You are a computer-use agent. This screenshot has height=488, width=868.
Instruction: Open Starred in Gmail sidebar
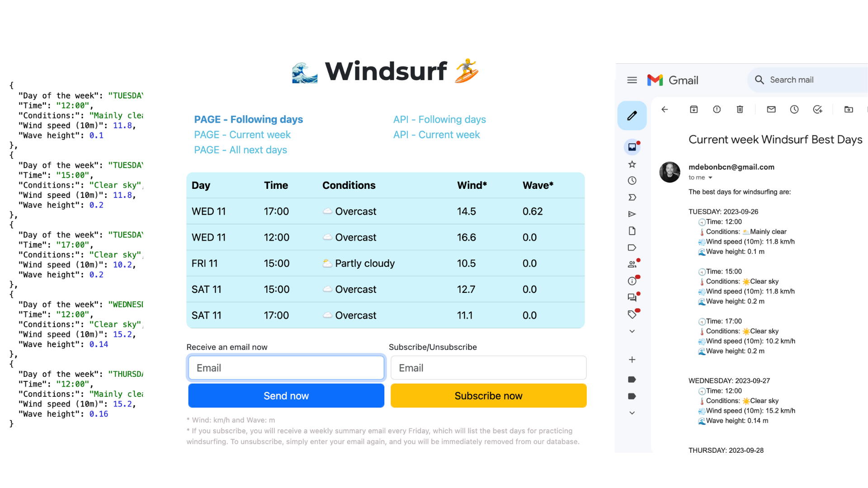632,164
